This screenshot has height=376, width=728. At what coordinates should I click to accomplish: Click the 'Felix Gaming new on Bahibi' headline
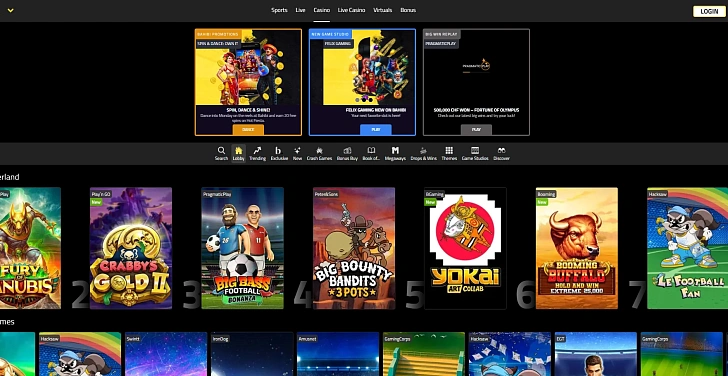[x=376, y=110]
